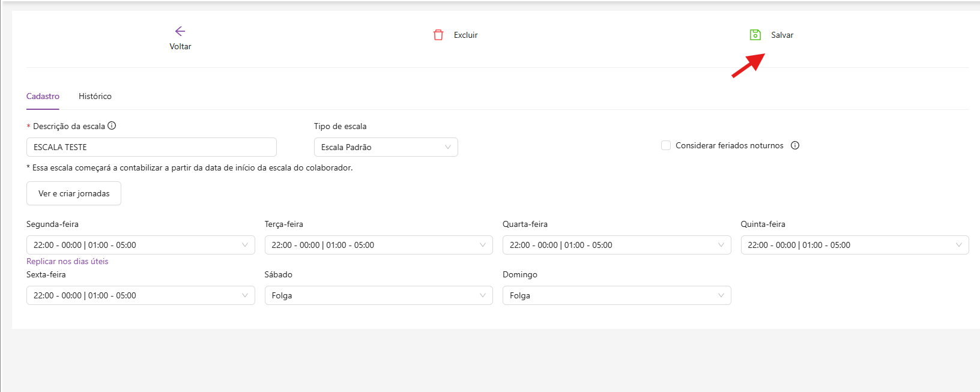The image size is (980, 392).
Task: Change the Domingo Folga dropdown
Action: pos(617,295)
